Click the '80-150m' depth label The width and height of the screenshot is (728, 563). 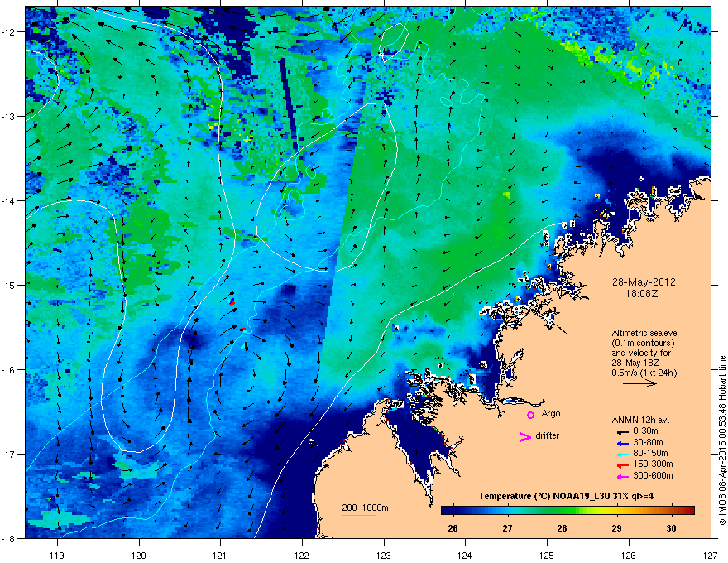point(650,453)
